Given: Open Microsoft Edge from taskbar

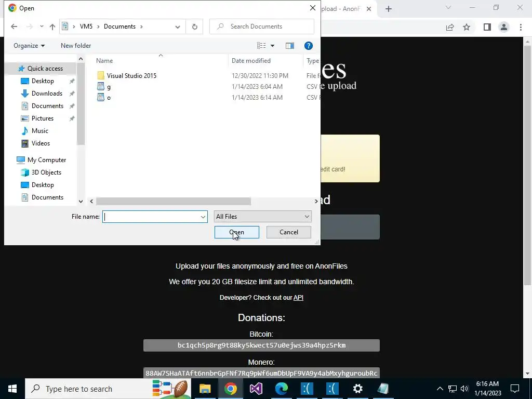Looking at the screenshot, I should (x=281, y=389).
